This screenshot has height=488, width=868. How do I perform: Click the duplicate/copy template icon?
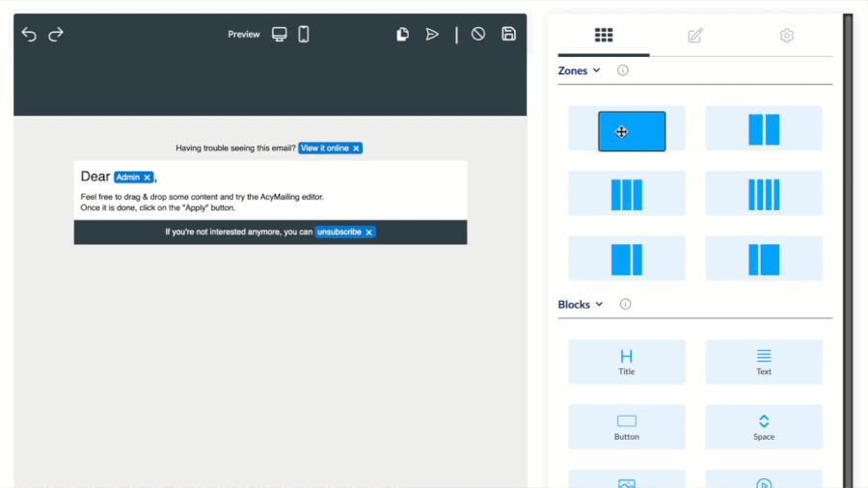tap(402, 35)
